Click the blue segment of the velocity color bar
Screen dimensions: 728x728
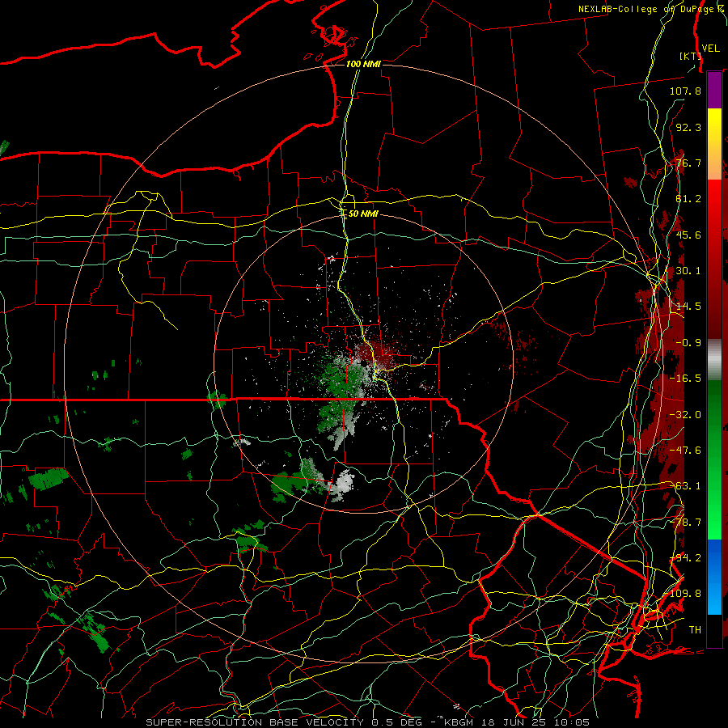pyautogui.click(x=714, y=577)
